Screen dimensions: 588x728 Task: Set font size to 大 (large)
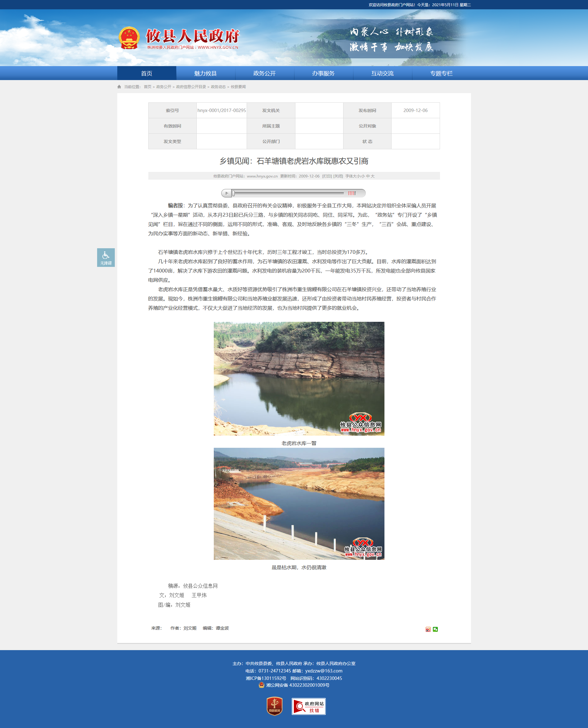[373, 176]
